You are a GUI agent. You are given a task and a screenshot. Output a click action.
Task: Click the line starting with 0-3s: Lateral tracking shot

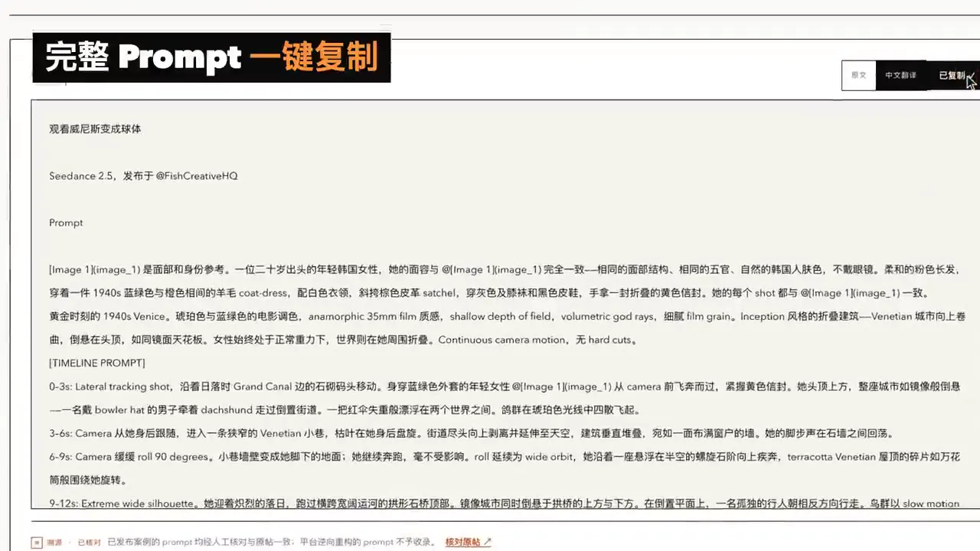[x=505, y=386]
